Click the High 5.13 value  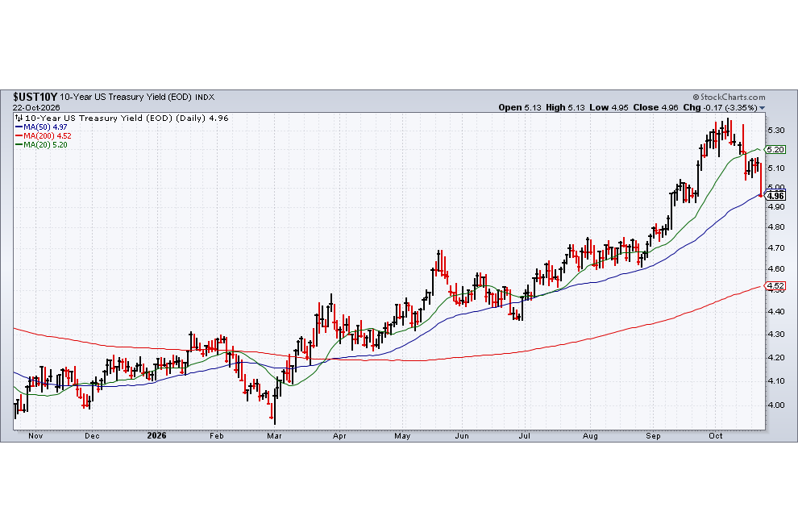[565, 107]
